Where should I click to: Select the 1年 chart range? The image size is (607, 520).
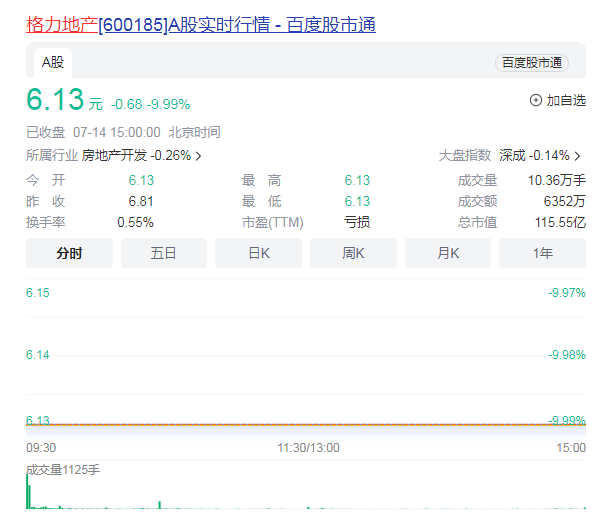click(542, 253)
